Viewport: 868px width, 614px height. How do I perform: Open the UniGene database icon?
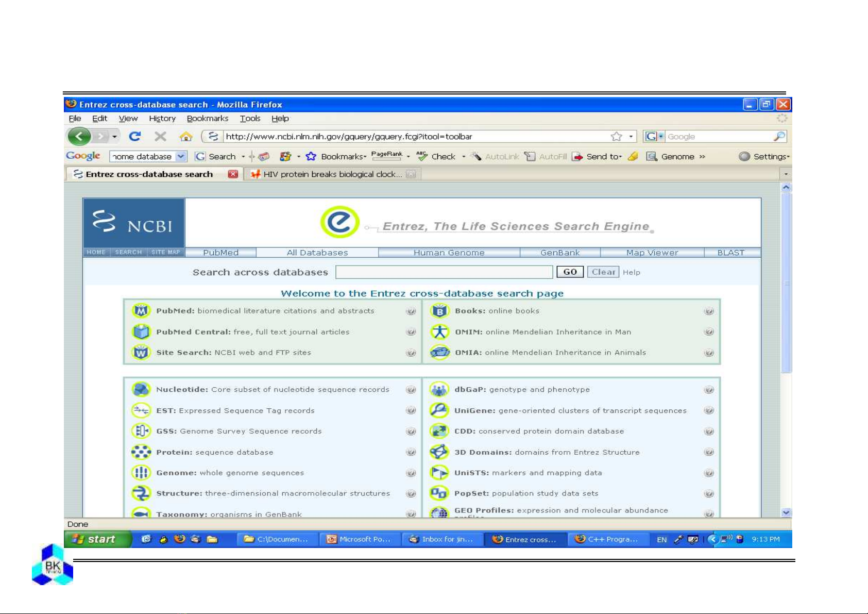439,410
